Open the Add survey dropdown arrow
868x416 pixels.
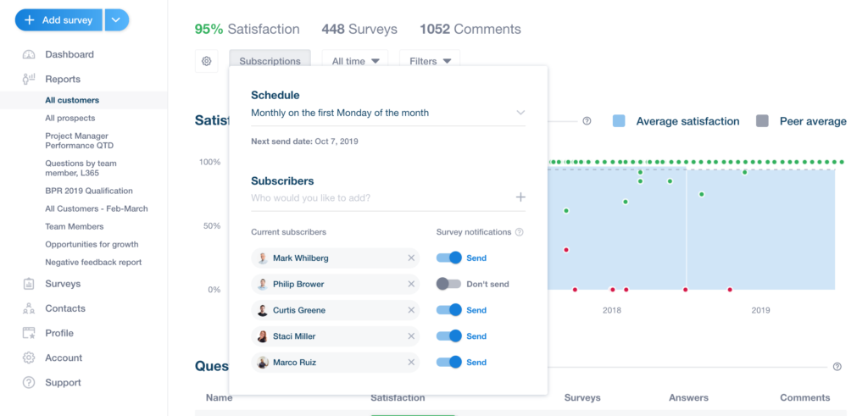116,20
